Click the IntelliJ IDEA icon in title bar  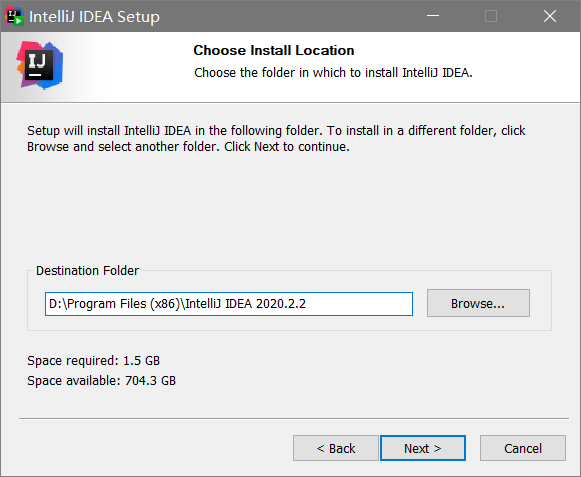point(14,16)
